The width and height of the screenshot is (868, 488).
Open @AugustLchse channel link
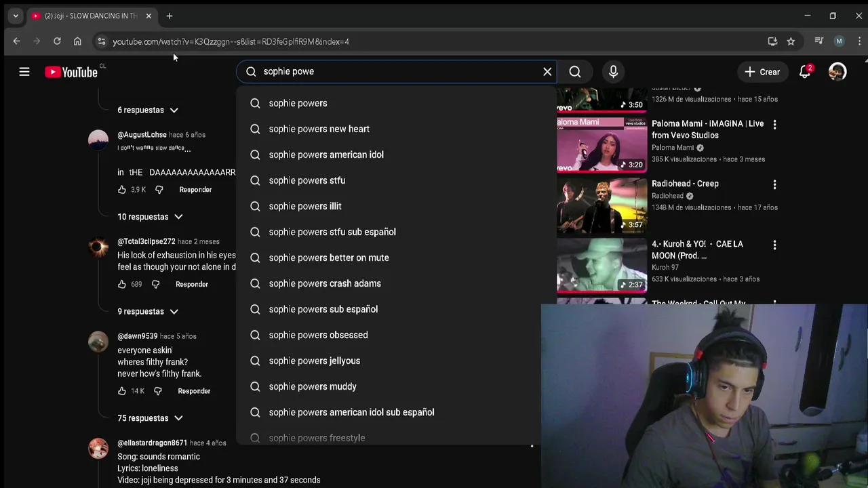(x=142, y=135)
